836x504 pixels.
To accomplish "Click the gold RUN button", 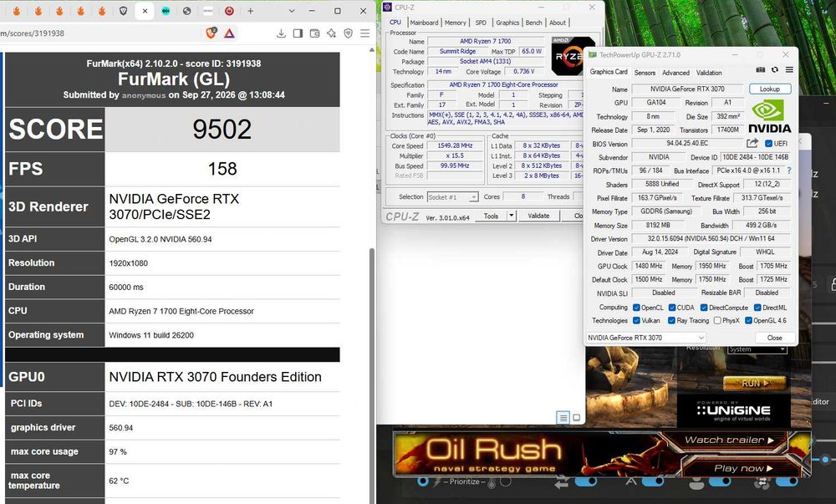I will pos(754,383).
